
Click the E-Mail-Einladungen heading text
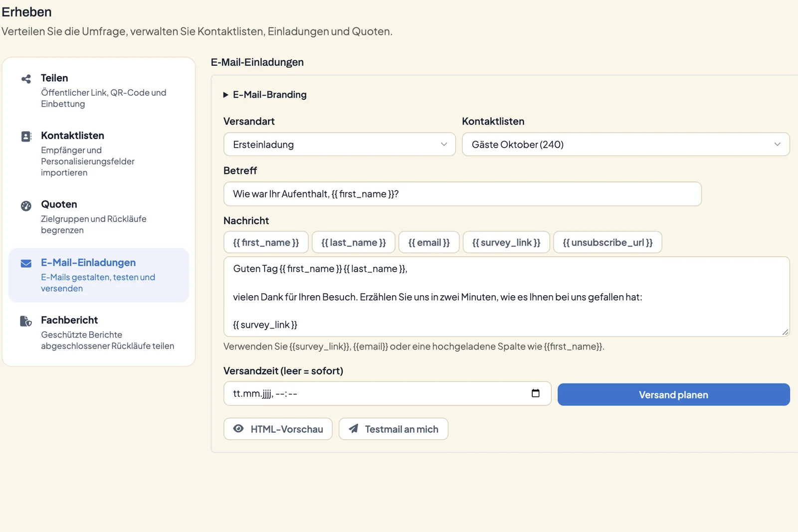coord(257,62)
